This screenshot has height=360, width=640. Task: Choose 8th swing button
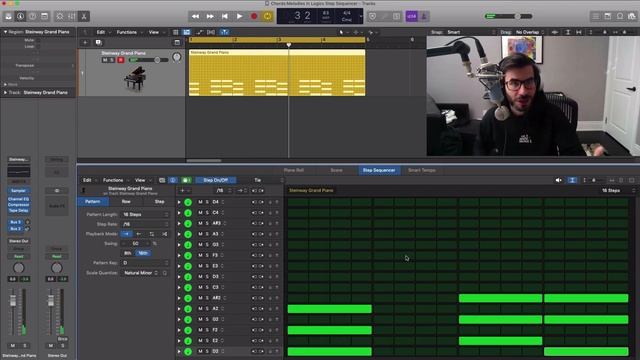pos(127,253)
